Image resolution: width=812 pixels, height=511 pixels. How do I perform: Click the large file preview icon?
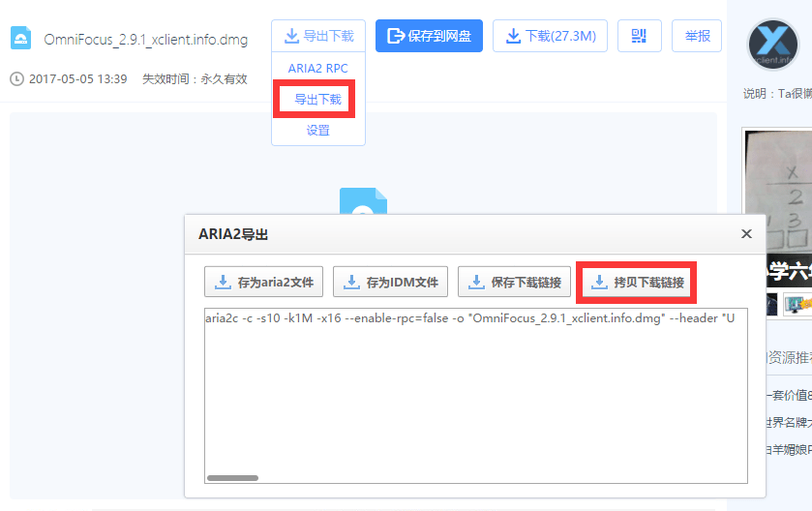pyautogui.click(x=363, y=201)
